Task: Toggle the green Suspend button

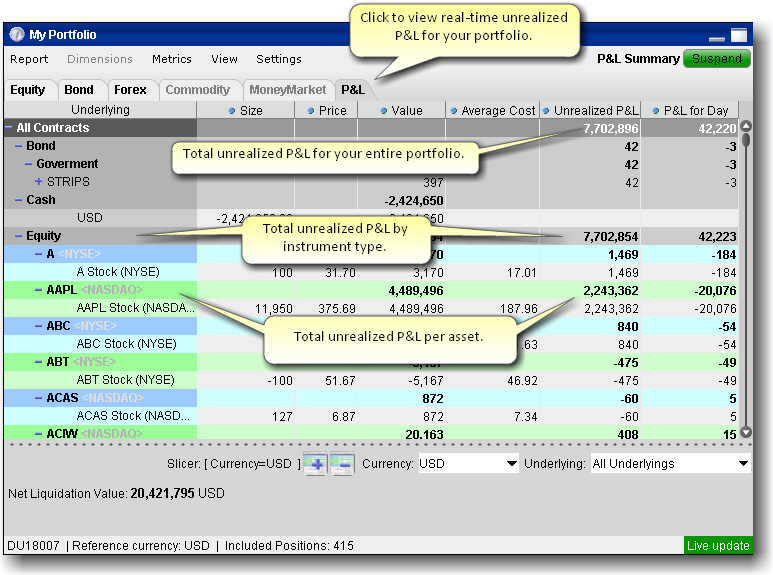Action: click(x=717, y=59)
